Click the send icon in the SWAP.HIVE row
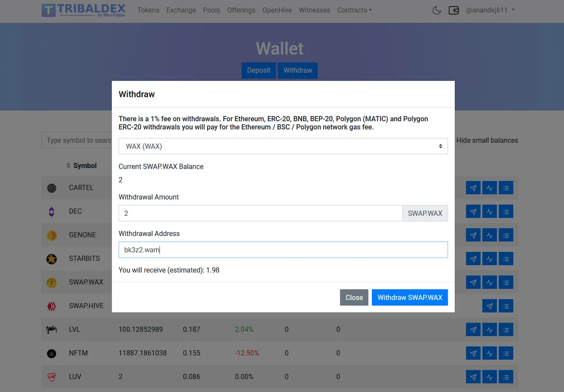 [490, 306]
